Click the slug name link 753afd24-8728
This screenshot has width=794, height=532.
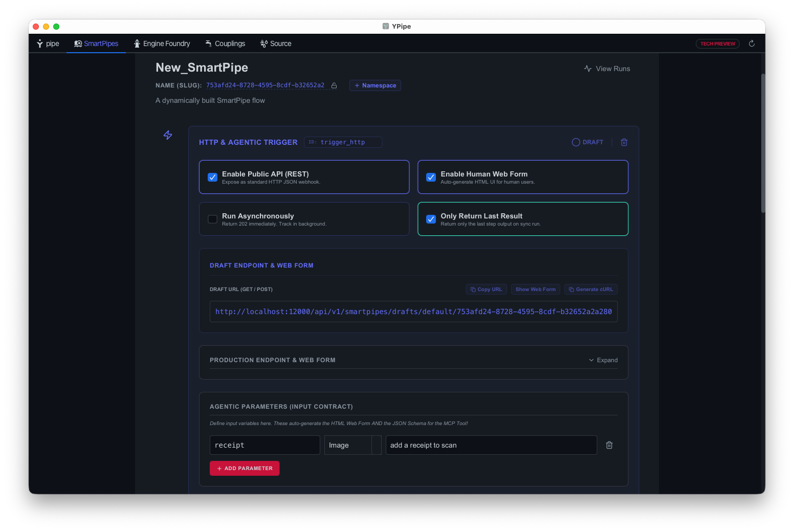coord(265,85)
